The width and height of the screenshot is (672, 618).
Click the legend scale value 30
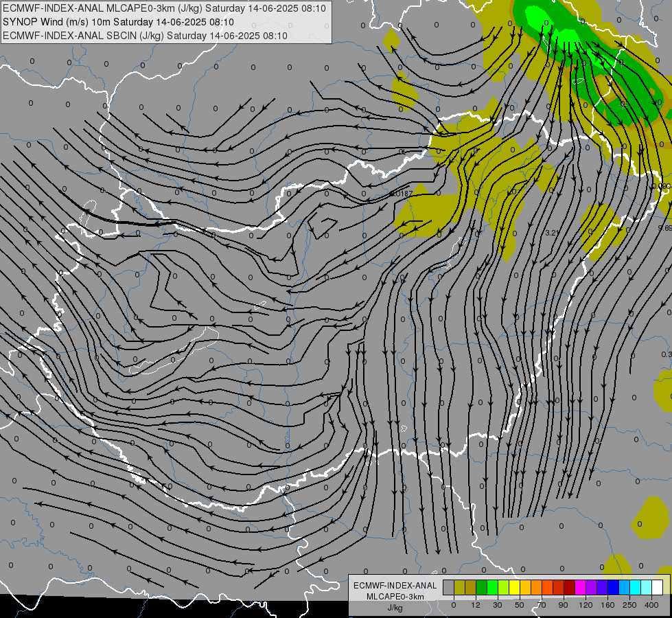(498, 605)
